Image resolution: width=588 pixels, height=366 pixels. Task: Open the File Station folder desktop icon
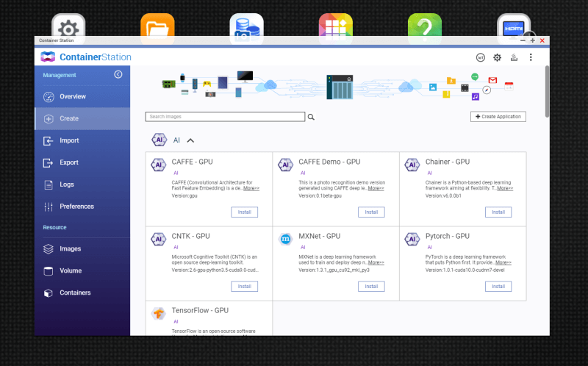157,29
